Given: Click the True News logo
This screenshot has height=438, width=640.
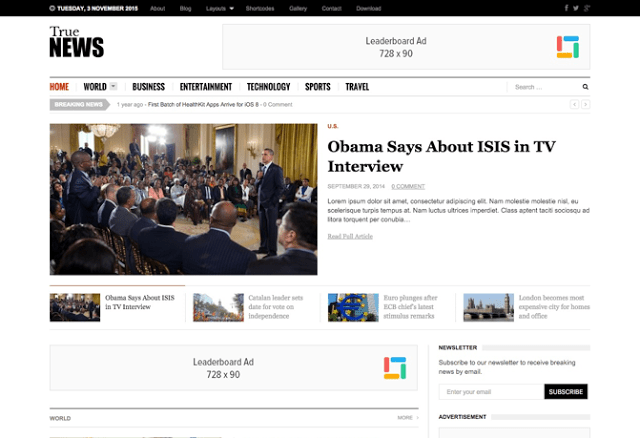Looking at the screenshot, I should click(x=76, y=42).
